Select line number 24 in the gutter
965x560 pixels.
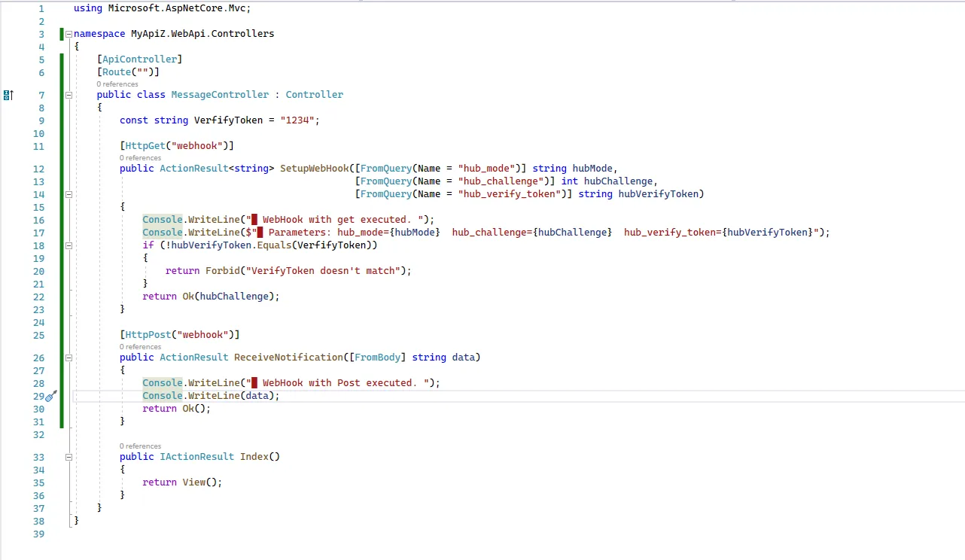click(x=39, y=322)
